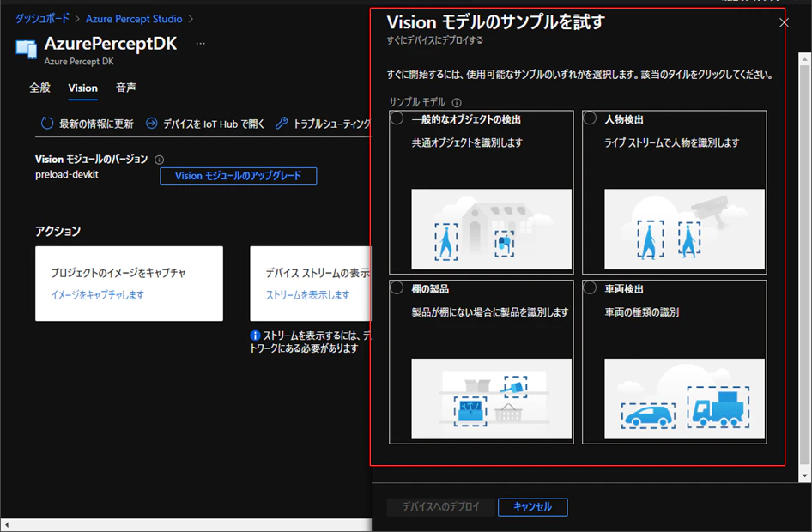This screenshot has width=812, height=532.
Task: Click the すぐにデバイスにデプロイする subtitle
Action: pos(435,39)
